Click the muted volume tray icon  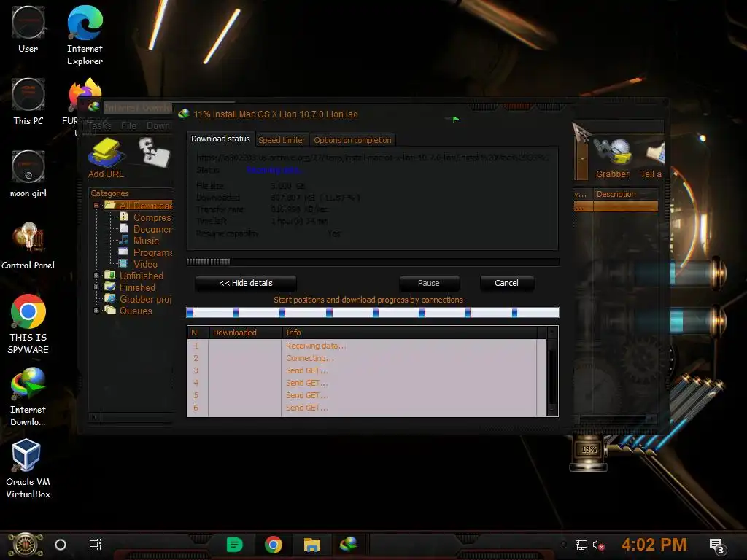[598, 545]
